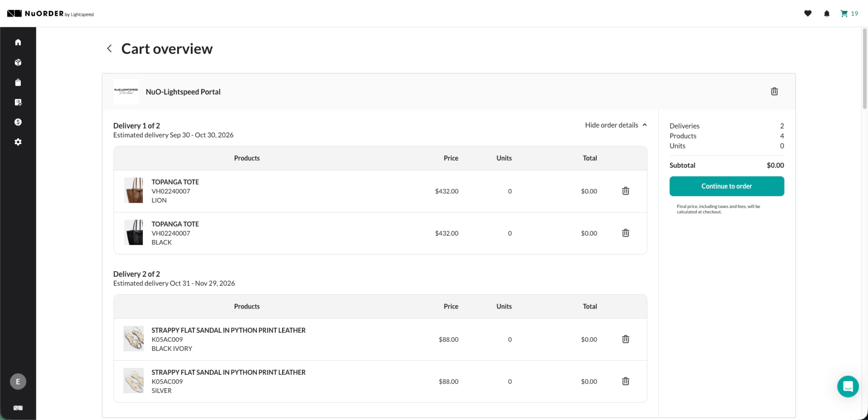The image size is (868, 420).
Task: Click the Cart overview page title
Action: [167, 49]
